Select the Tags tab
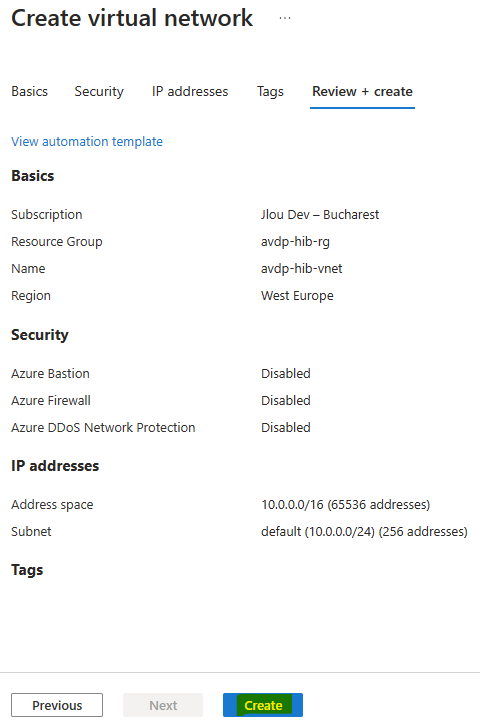Viewport: 480px width, 721px height. point(270,92)
